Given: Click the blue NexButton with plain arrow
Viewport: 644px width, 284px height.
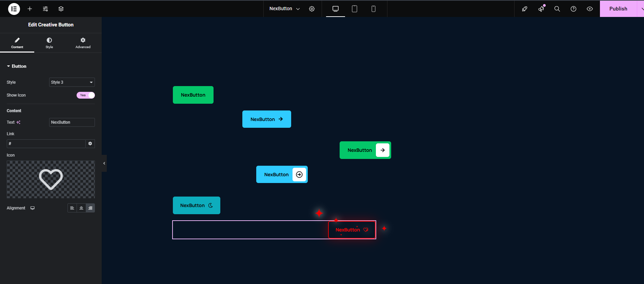Looking at the screenshot, I should tap(267, 119).
